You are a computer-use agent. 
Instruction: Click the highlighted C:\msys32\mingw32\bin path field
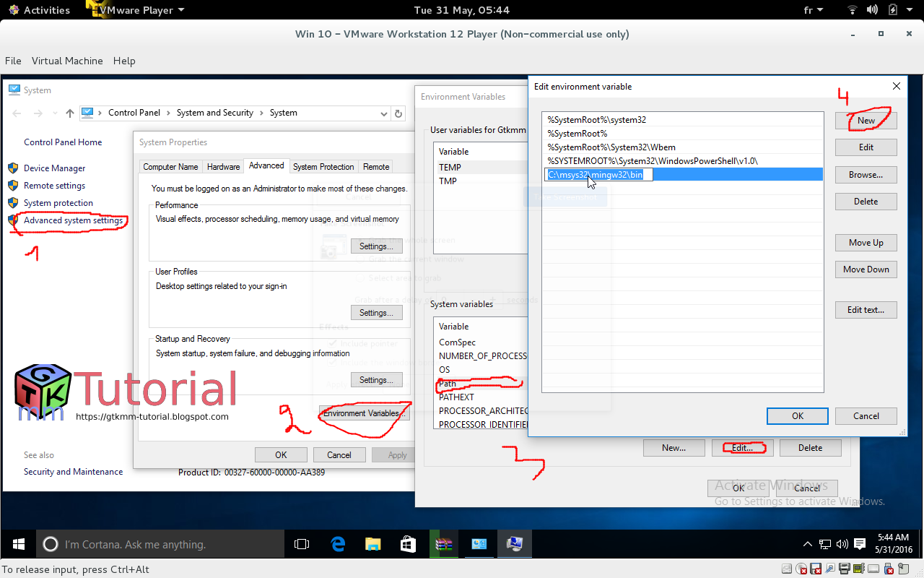[599, 174]
